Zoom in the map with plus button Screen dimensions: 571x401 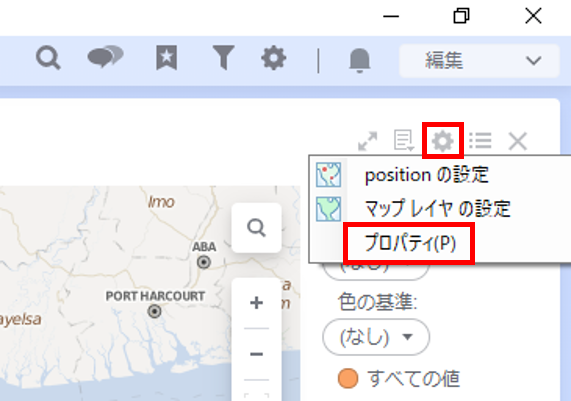point(256,303)
